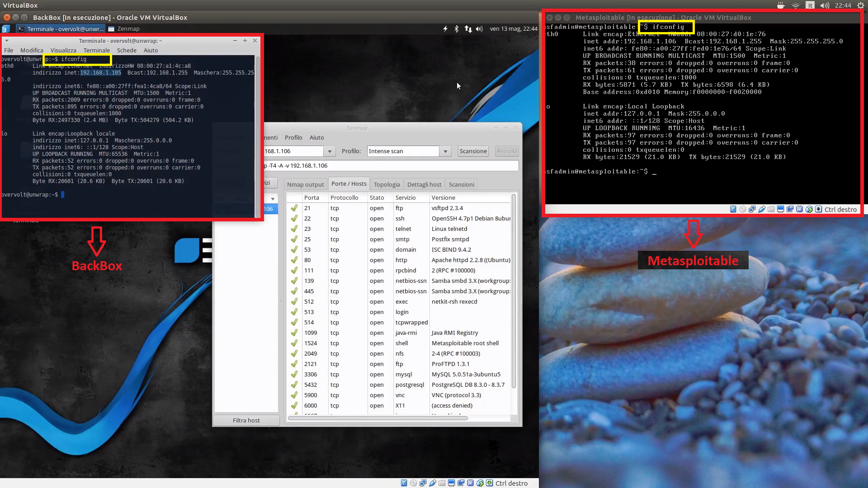Switch to the Scansioni tab
Viewport: 868px width, 488px height.
point(461,184)
